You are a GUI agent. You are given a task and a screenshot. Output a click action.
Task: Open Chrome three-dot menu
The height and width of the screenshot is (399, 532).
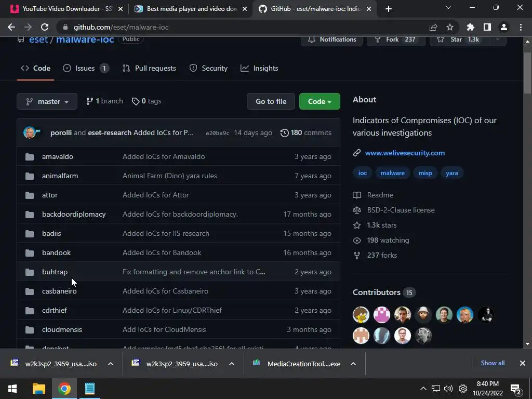[x=521, y=27]
